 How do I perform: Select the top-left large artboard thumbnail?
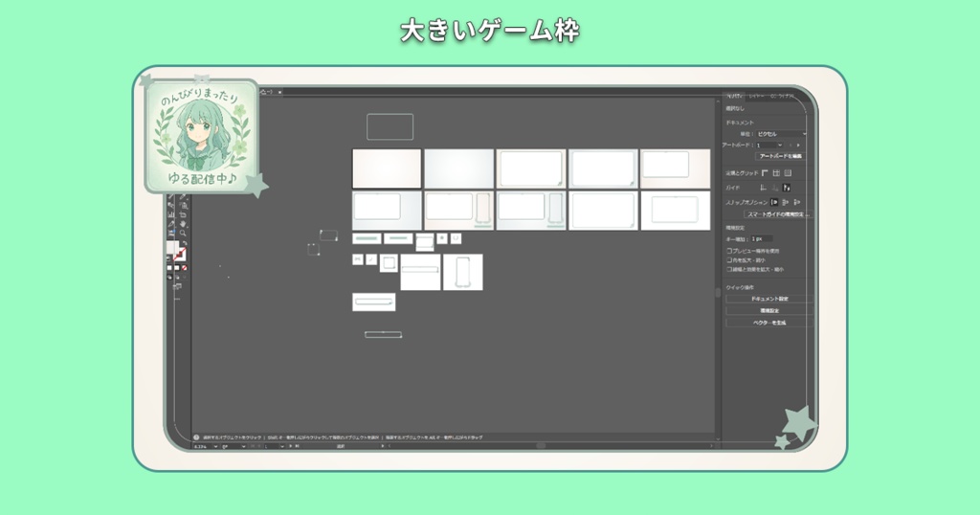tap(387, 168)
